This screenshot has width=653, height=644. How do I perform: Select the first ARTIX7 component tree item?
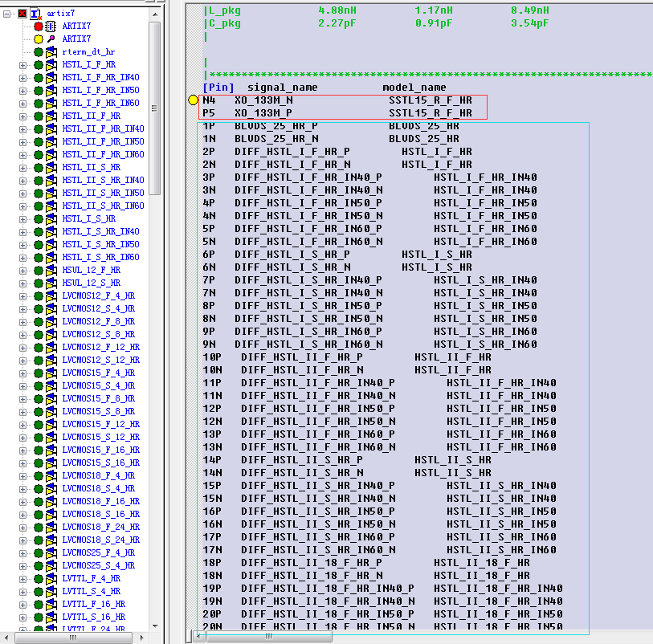pyautogui.click(x=76, y=26)
